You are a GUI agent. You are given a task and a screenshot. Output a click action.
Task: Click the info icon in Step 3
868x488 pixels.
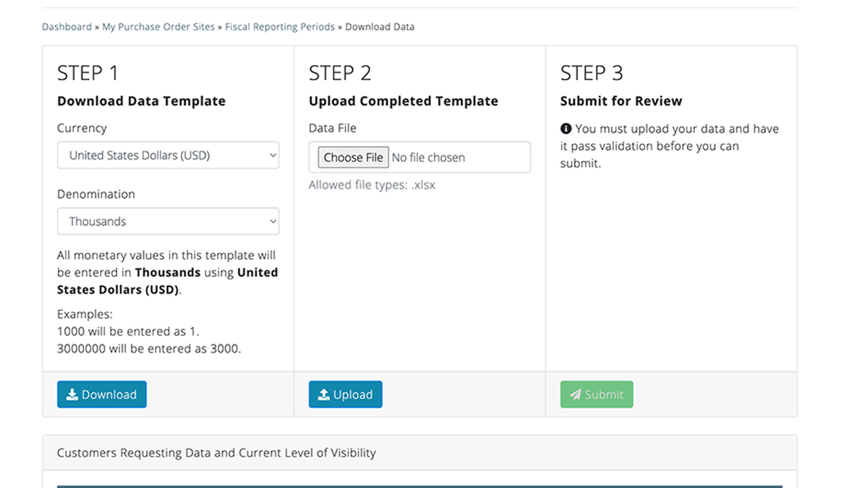(566, 129)
